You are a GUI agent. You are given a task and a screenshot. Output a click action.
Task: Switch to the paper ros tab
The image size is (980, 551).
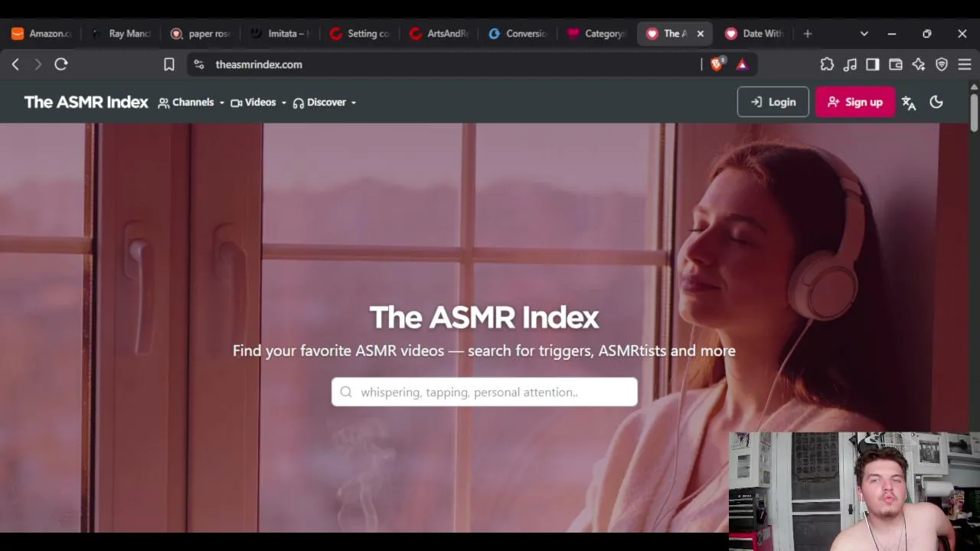coord(200,34)
